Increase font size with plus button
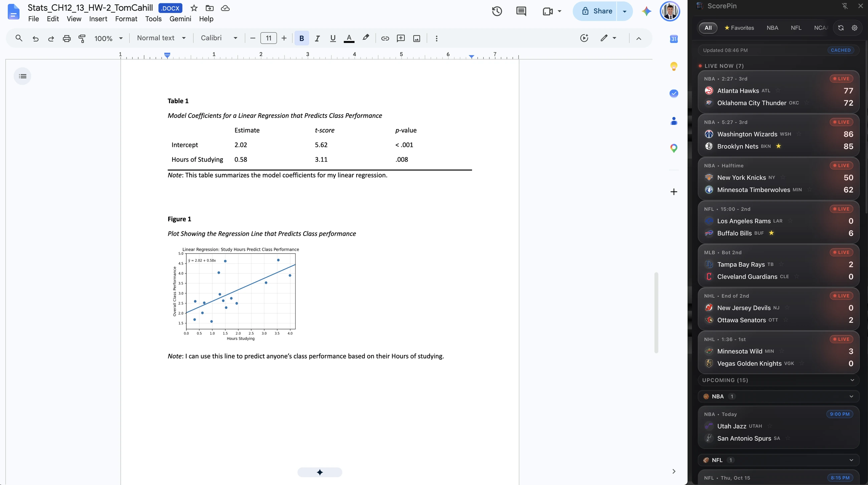Screen dimensions: 868x485 284,38
